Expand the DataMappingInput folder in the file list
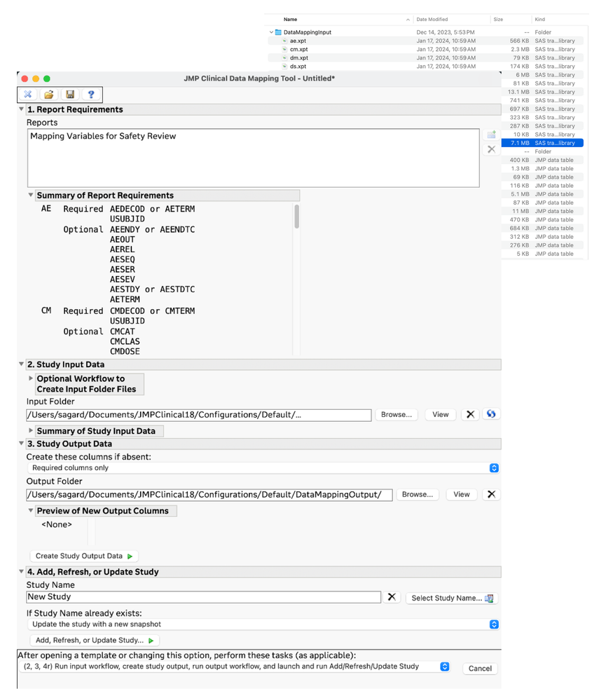The height and width of the screenshot is (700, 606). (270, 32)
